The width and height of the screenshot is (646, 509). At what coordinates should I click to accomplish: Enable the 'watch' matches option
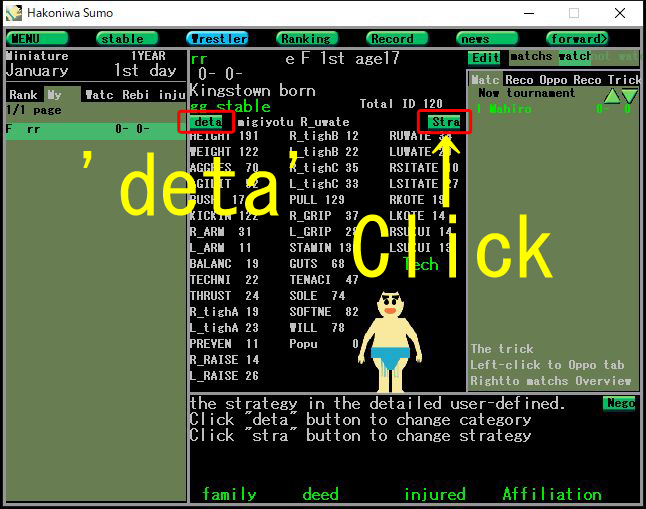point(574,56)
